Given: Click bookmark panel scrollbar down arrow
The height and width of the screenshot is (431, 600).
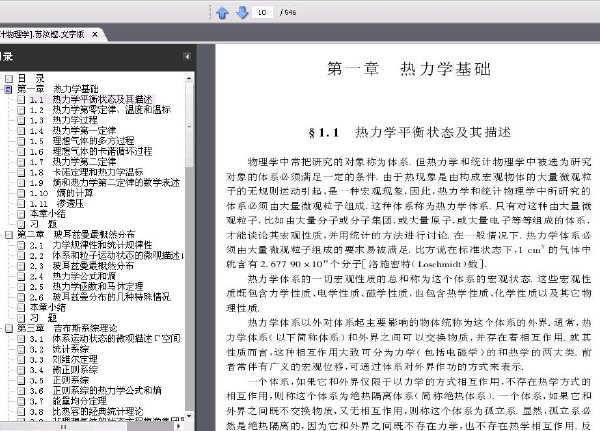Looking at the screenshot, I should pyautogui.click(x=189, y=416).
